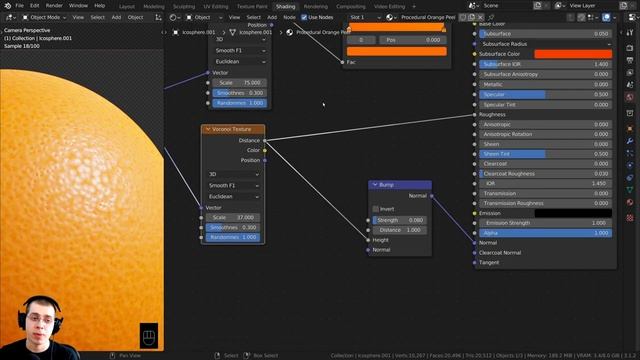Click the new scene icon beside Scene
The height and width of the screenshot is (360, 640).
click(538, 6)
